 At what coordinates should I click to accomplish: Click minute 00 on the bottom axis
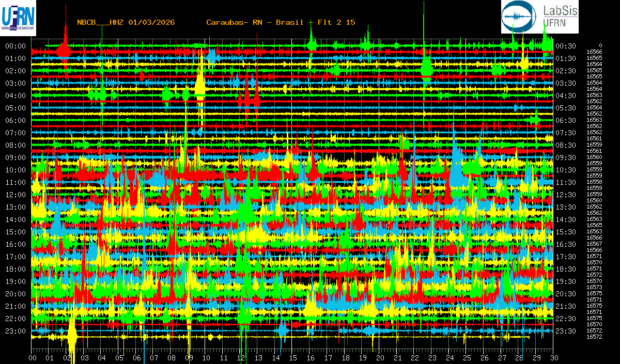point(33,358)
